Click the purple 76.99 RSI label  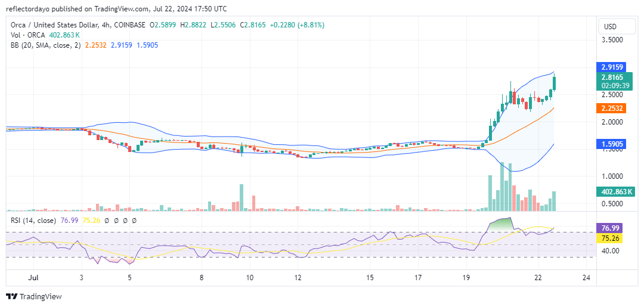click(610, 228)
